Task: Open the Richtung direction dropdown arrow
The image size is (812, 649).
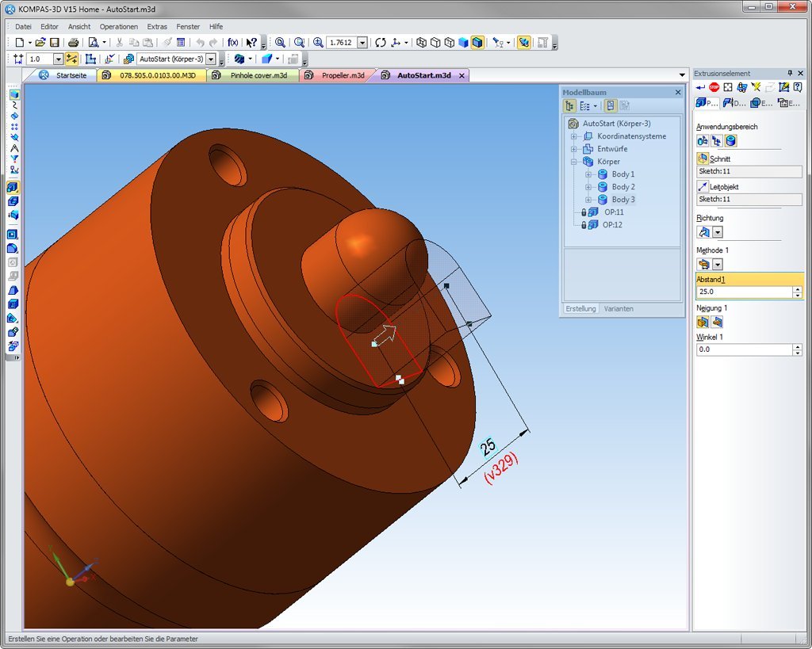Action: tap(718, 232)
